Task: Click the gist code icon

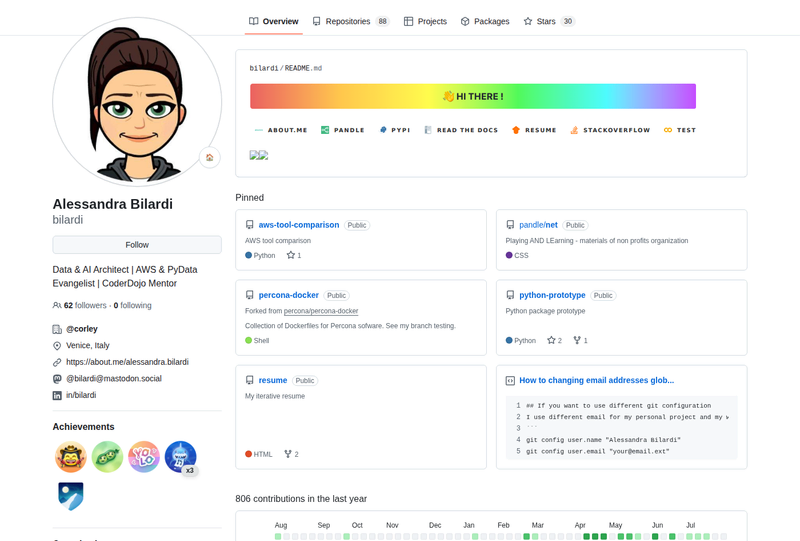Action: 510,381
